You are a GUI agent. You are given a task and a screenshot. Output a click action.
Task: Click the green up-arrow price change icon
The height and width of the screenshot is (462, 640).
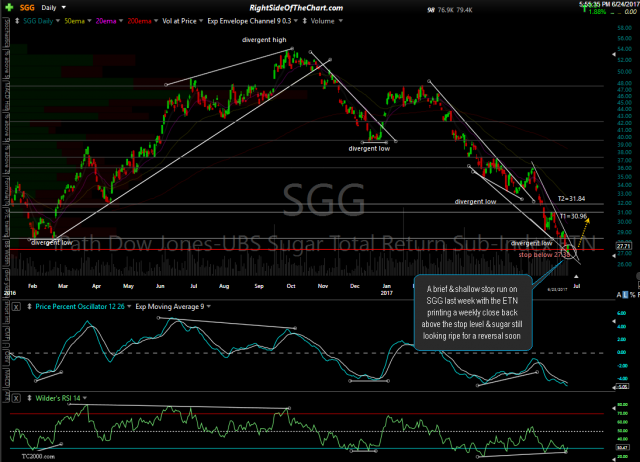(584, 7)
